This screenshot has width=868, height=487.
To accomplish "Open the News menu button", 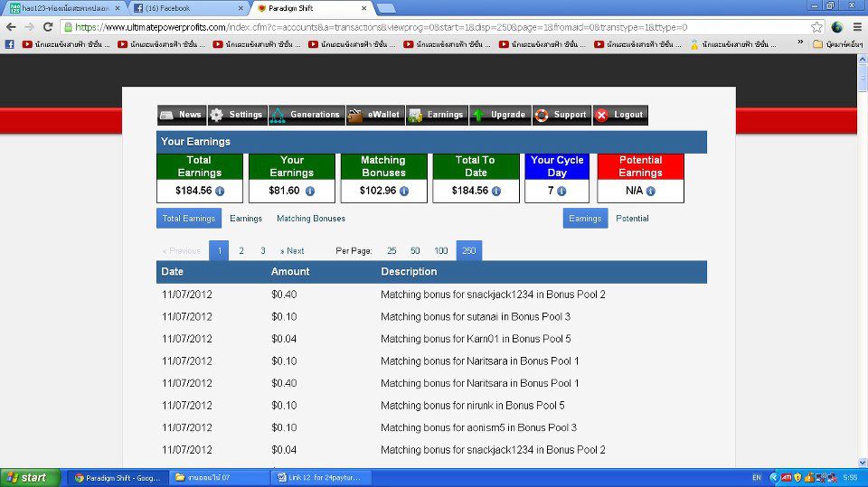I will click(182, 115).
